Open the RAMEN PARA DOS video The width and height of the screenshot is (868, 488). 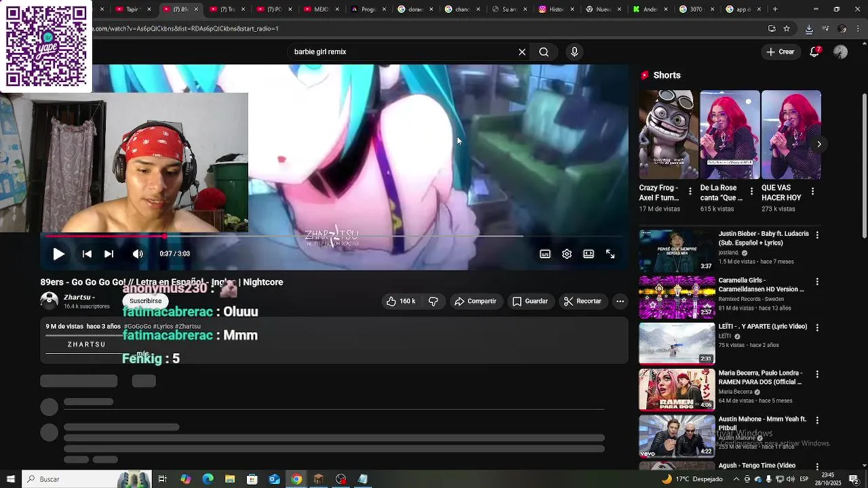760,378
